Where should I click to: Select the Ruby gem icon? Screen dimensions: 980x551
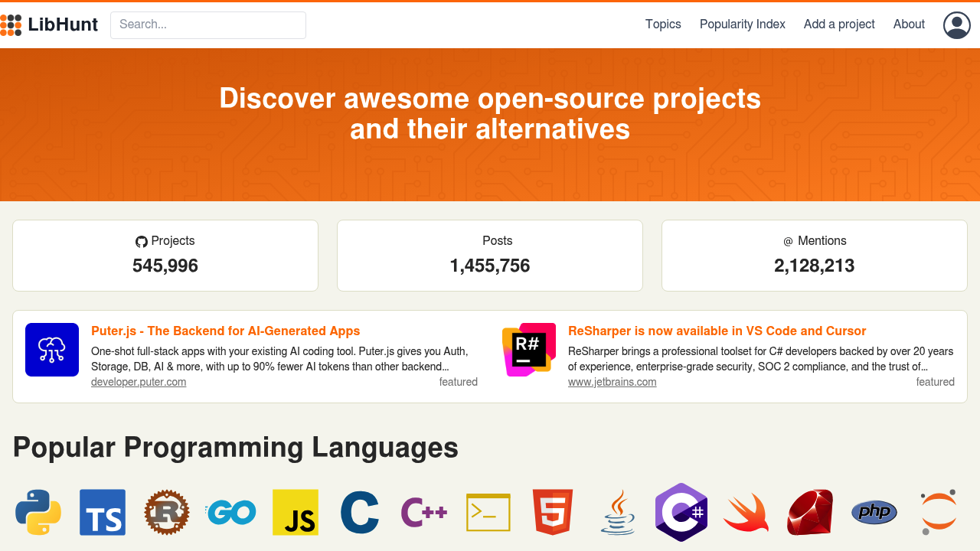[810, 512]
